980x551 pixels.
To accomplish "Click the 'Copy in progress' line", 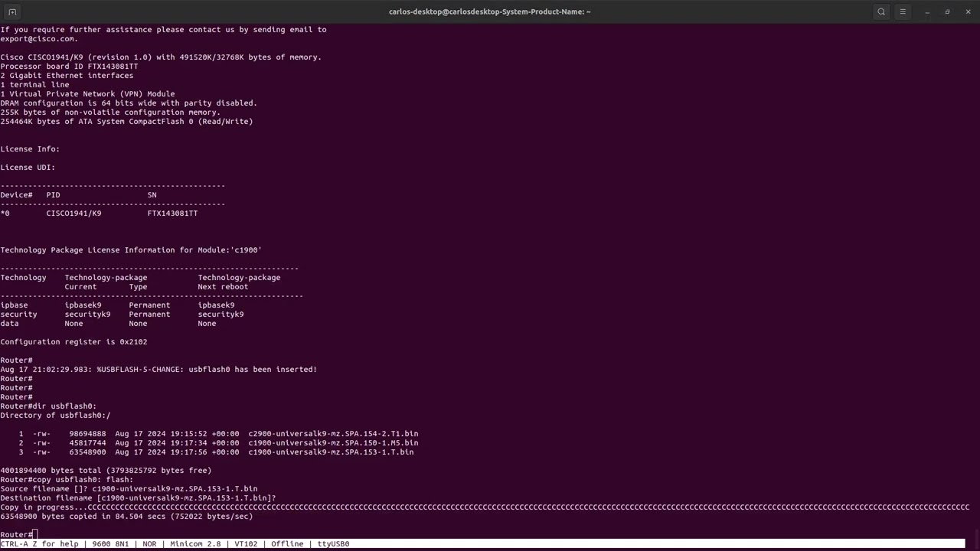I will (485, 507).
